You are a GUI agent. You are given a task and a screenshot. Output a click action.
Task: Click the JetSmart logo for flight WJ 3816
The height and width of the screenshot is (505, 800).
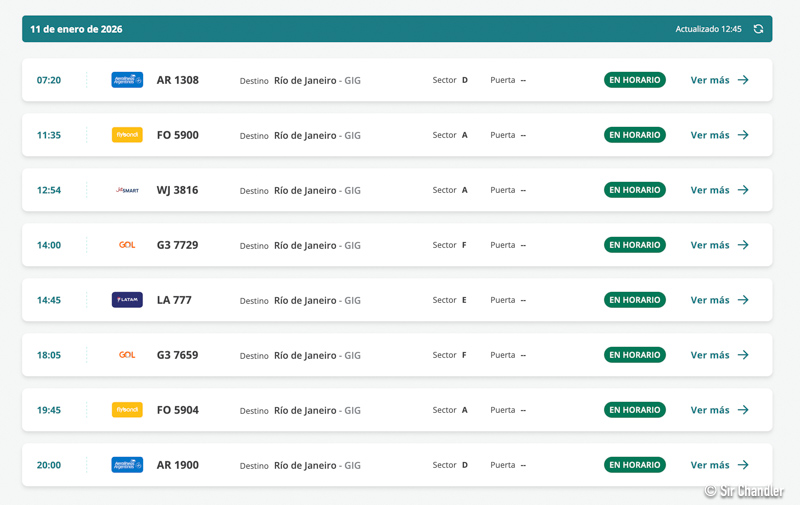pyautogui.click(x=127, y=190)
